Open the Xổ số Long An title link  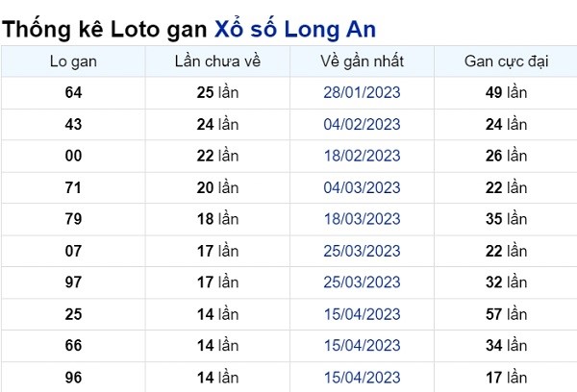[x=295, y=29]
